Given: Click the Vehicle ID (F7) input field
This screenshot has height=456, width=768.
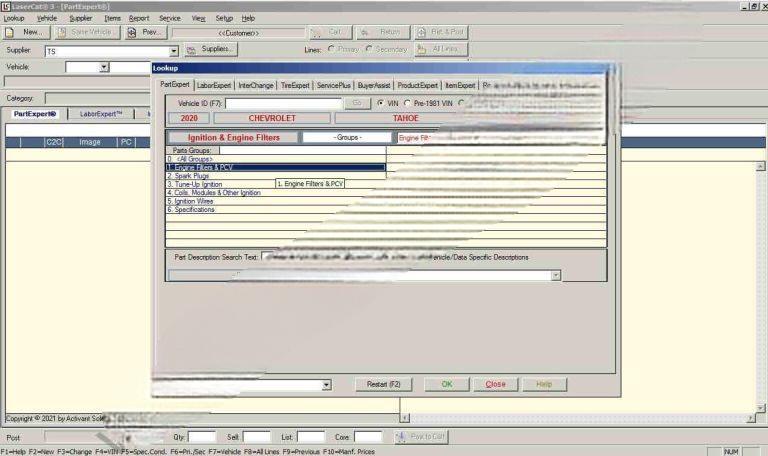Looking at the screenshot, I should click(283, 103).
